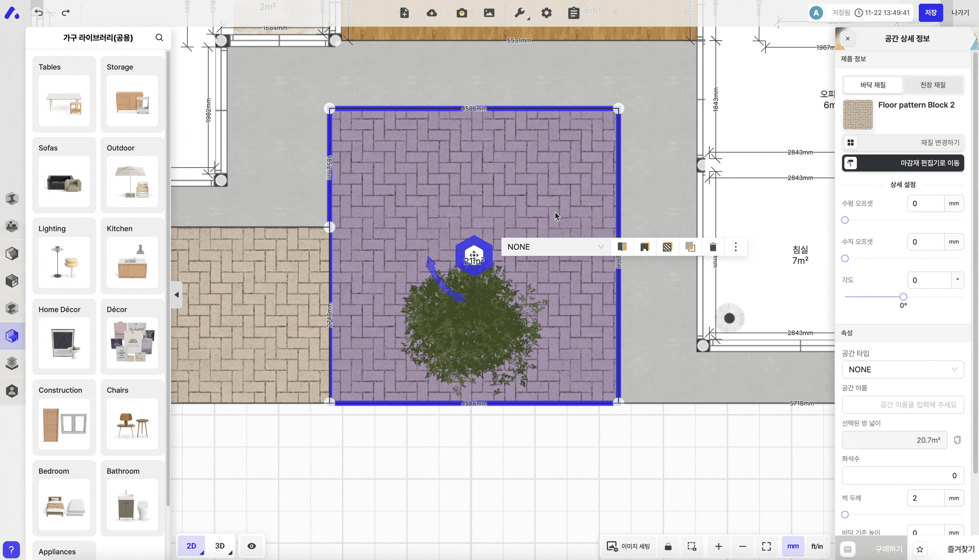Click the 공간 이름 input field

click(903, 405)
